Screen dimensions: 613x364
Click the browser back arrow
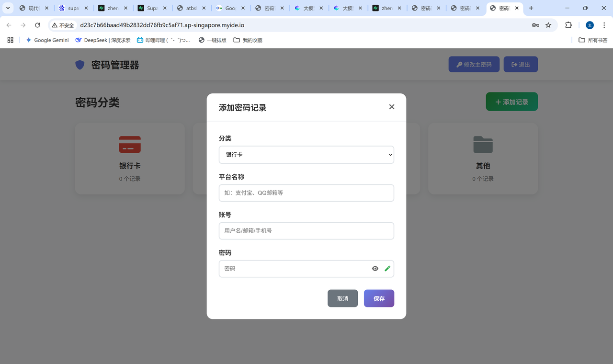click(9, 25)
